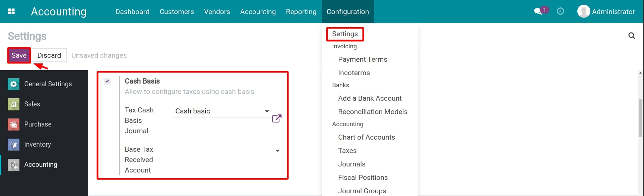The width and height of the screenshot is (644, 196).
Task: Open the Configuration dropdown menu
Action: pyautogui.click(x=347, y=11)
